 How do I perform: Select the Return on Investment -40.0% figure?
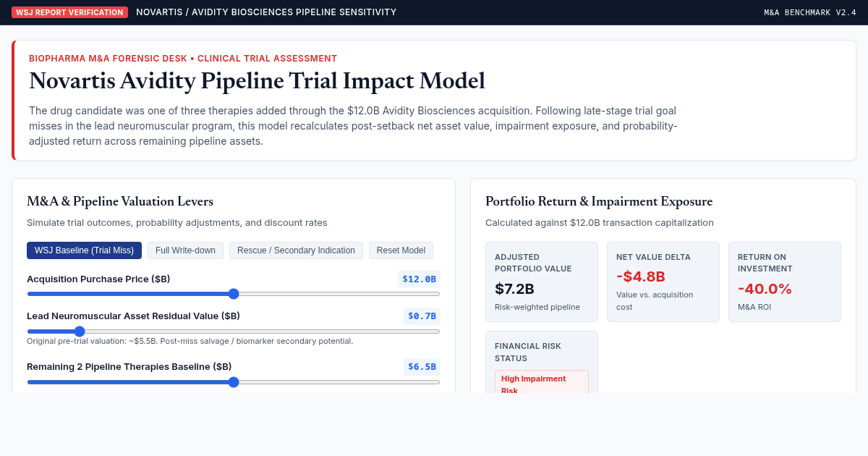765,289
